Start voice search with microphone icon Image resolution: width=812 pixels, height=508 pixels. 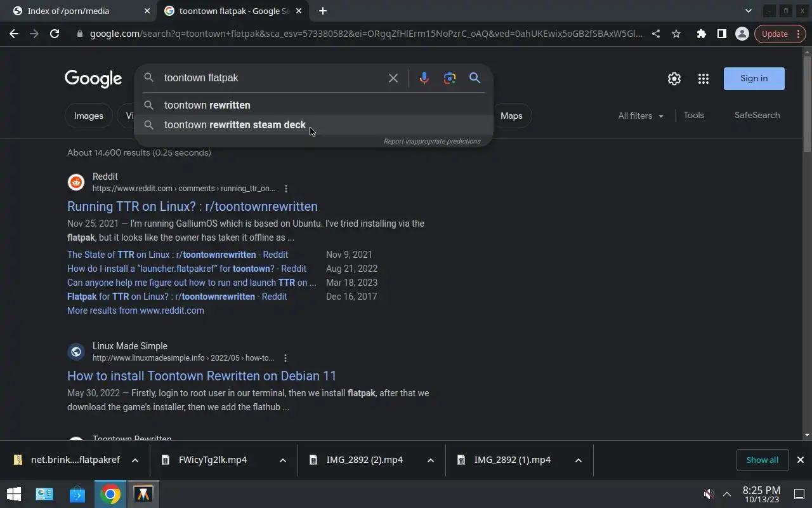pyautogui.click(x=424, y=78)
